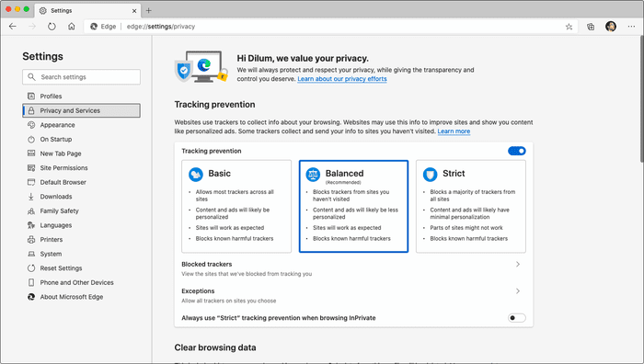The image size is (644, 364).
Task: Click the Strict shield icon
Action: 430,175
